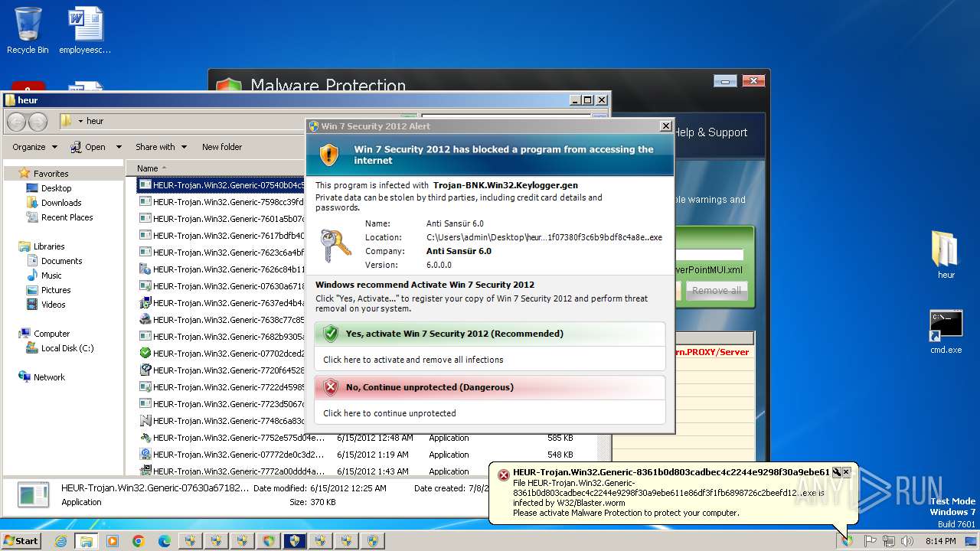Select Local Disk (C:) in navigation pane
The width and height of the screenshot is (980, 551).
(x=67, y=348)
